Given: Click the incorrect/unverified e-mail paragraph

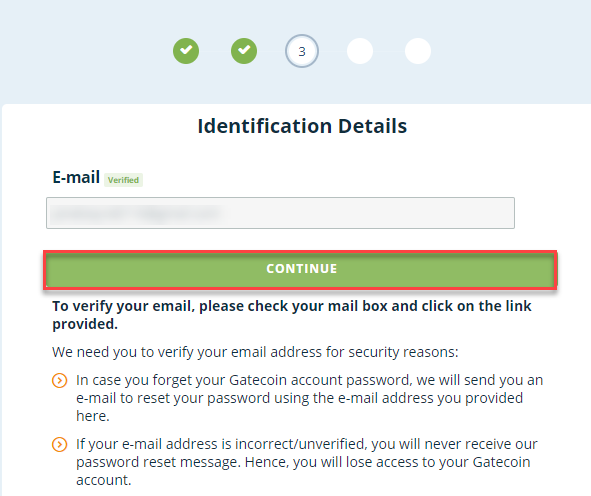Looking at the screenshot, I should [x=306, y=462].
